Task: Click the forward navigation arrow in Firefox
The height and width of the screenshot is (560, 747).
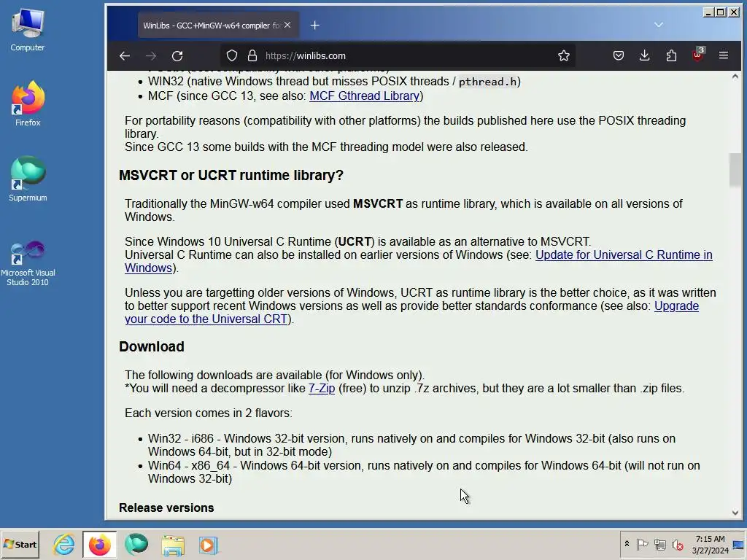Action: tap(151, 55)
